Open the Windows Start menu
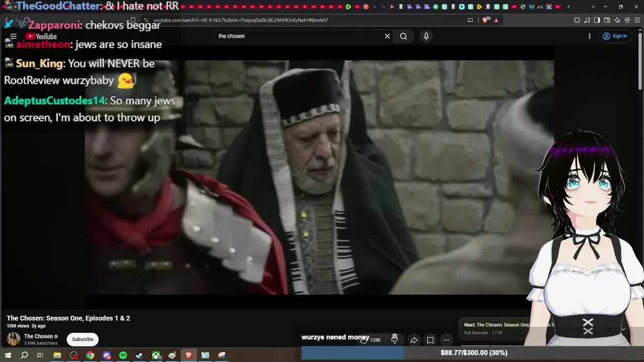Image resolution: width=644 pixels, height=362 pixels. [8, 355]
